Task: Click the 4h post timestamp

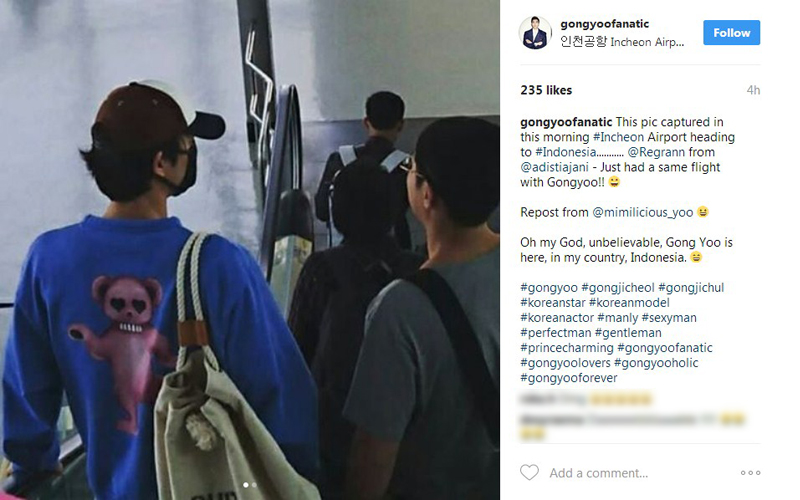Action: coord(753,90)
